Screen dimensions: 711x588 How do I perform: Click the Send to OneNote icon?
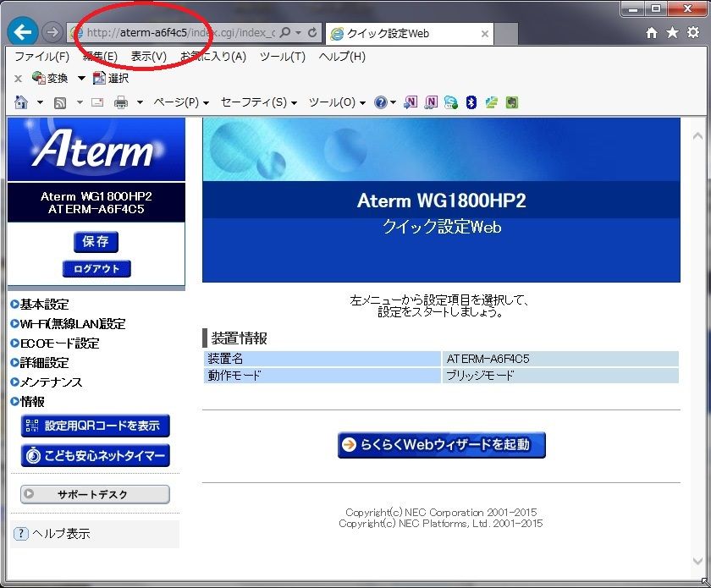click(x=411, y=102)
